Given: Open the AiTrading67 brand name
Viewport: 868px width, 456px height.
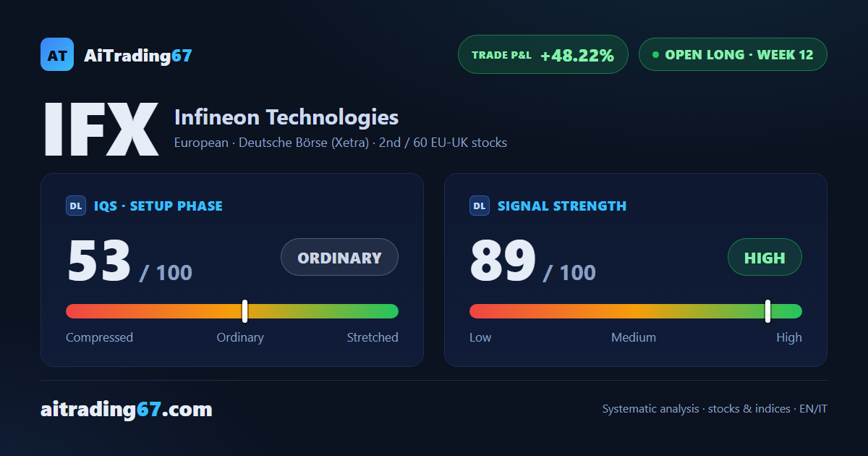Looking at the screenshot, I should [x=138, y=55].
